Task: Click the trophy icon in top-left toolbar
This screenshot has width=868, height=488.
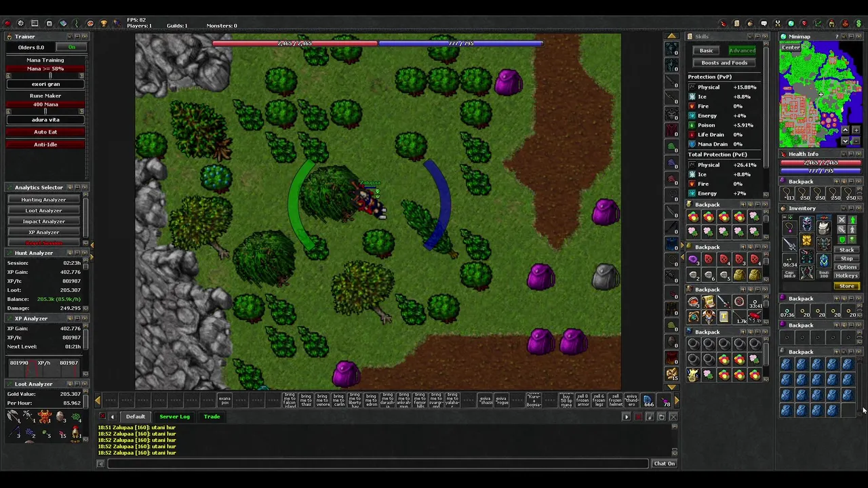Action: click(104, 23)
